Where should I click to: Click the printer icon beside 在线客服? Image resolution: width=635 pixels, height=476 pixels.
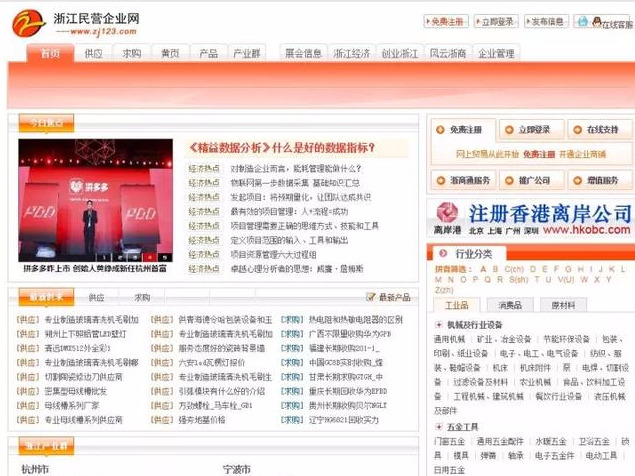click(x=583, y=21)
